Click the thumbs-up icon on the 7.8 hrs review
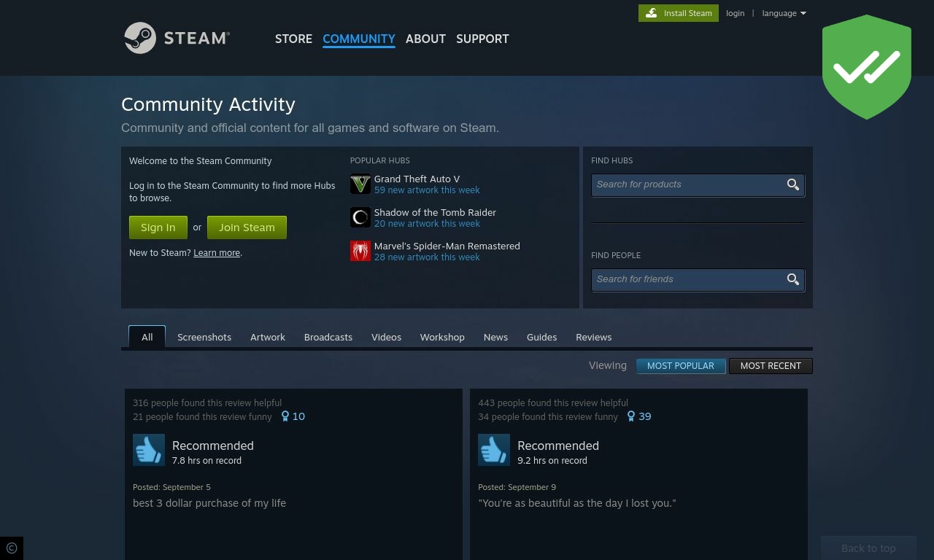The image size is (934, 560). click(x=149, y=450)
